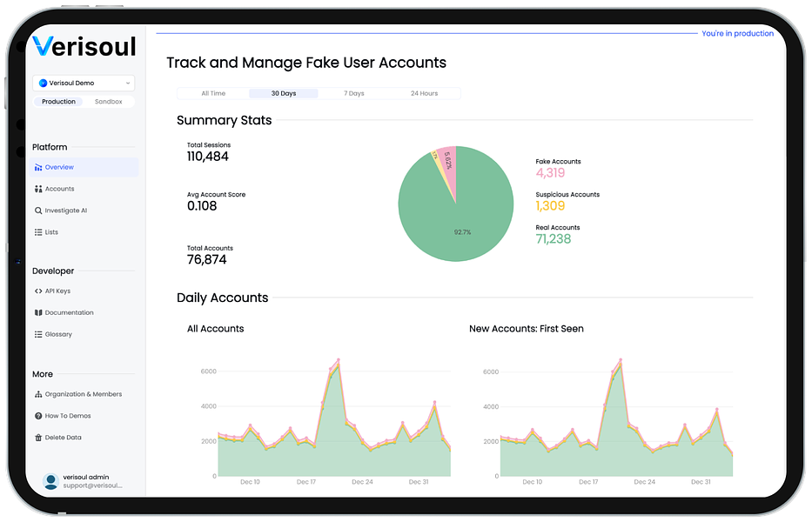Select the 24 Hours range tab

(x=424, y=94)
